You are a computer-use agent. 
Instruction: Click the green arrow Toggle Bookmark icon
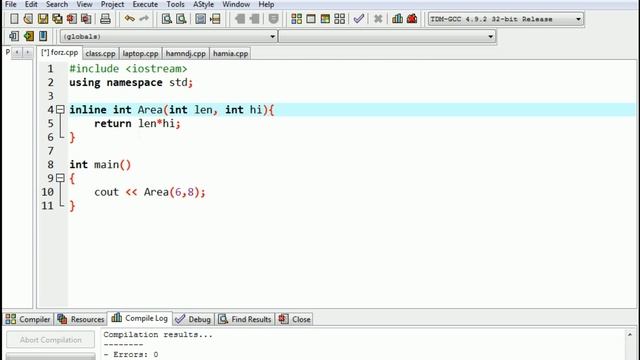tap(29, 36)
